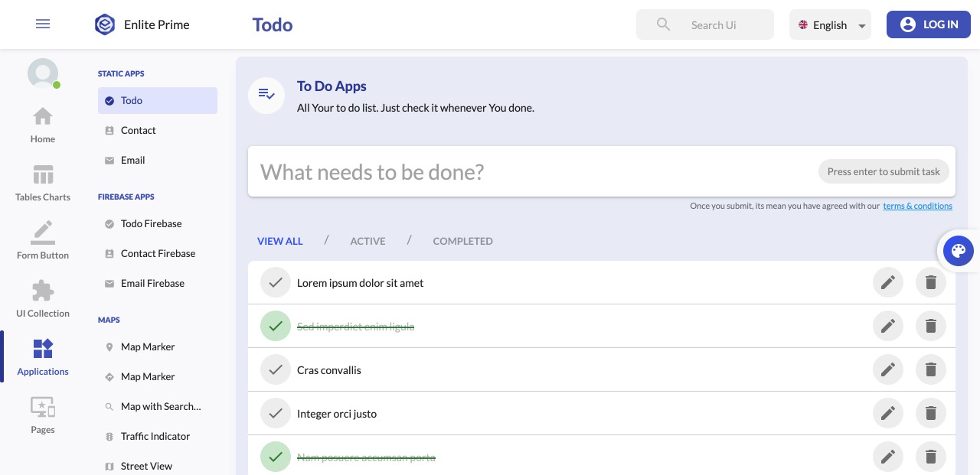
Task: Uncheck the Sed imperdiet enim ligula task
Action: click(276, 327)
